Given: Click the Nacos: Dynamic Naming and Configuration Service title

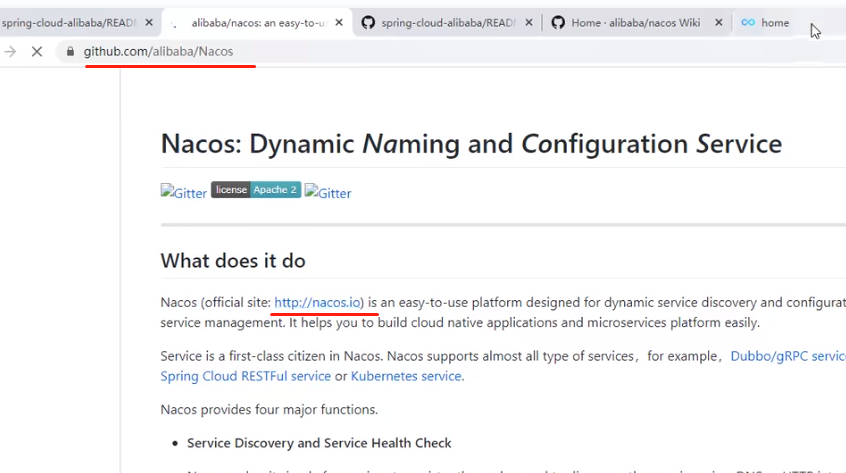Looking at the screenshot, I should (x=471, y=144).
